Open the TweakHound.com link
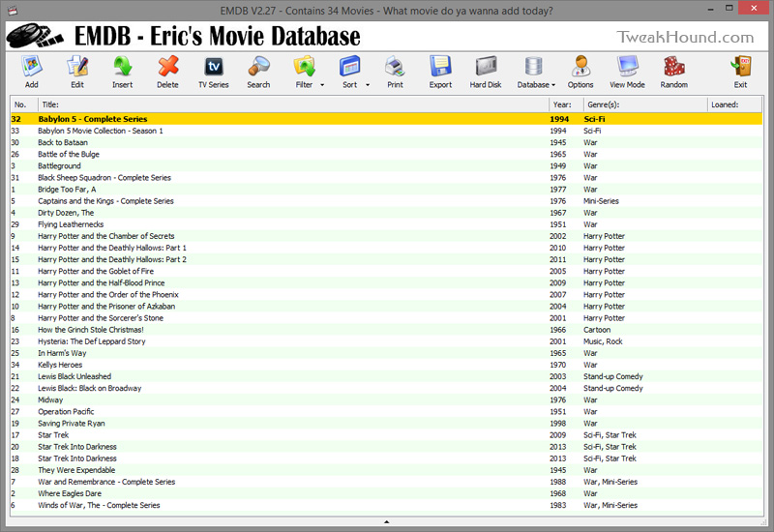 (685, 37)
